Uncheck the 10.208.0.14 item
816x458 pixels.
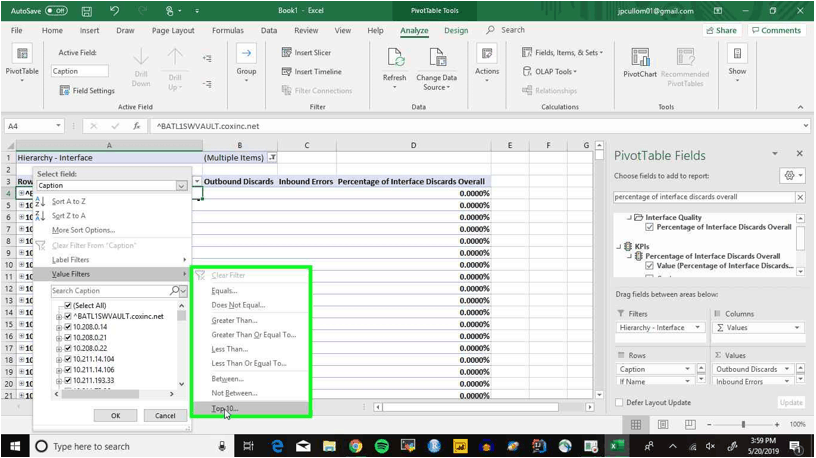pyautogui.click(x=68, y=327)
